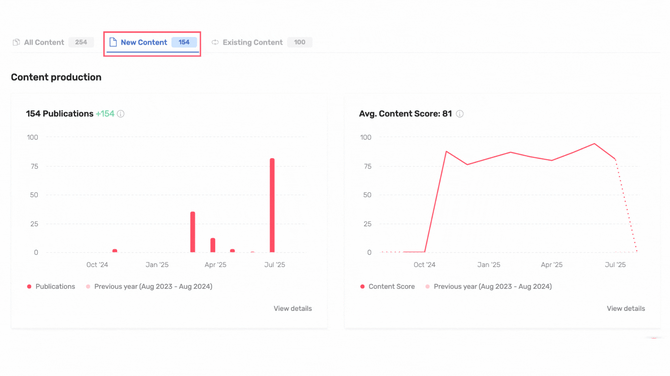This screenshot has height=376, width=670.
Task: Click the red Publications legend dot
Action: 29,287
